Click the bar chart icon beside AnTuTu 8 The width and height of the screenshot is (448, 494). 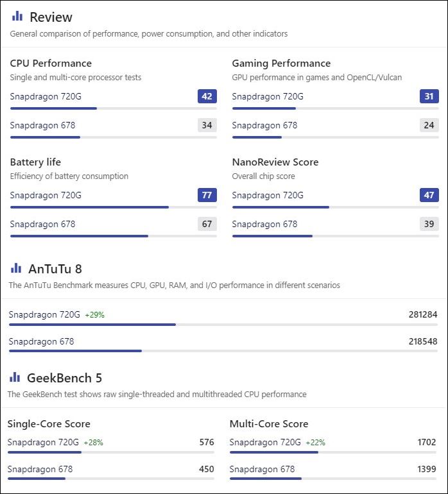16,268
